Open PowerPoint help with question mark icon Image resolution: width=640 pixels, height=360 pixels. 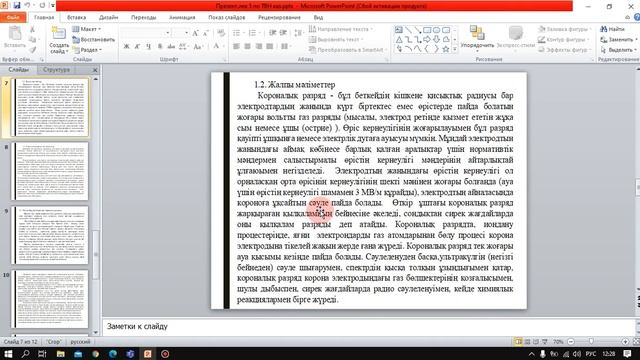click(637, 17)
